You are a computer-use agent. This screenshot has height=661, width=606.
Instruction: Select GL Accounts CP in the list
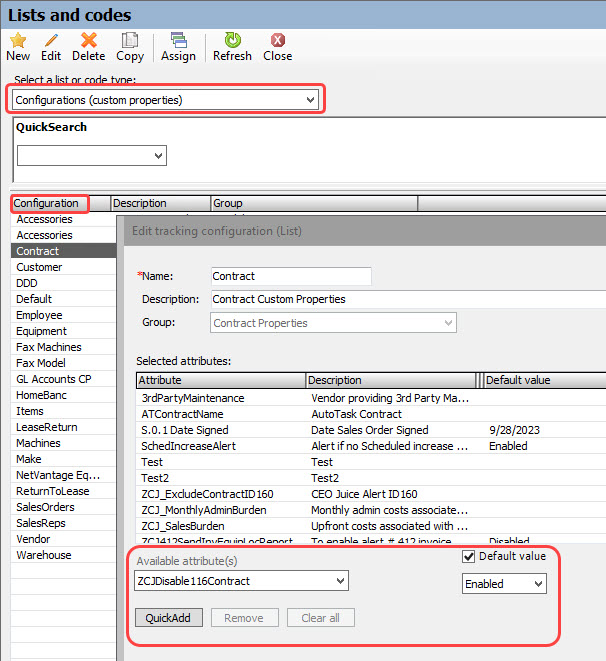point(63,379)
